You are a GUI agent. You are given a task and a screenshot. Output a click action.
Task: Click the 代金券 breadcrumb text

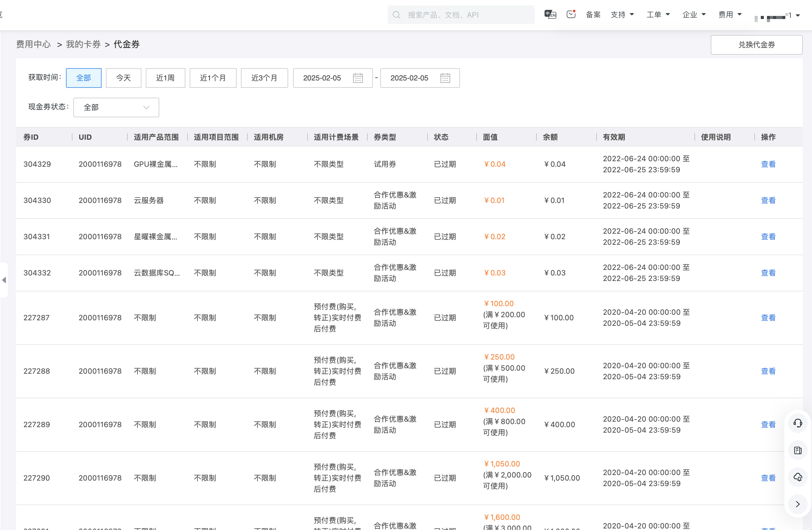coord(126,45)
